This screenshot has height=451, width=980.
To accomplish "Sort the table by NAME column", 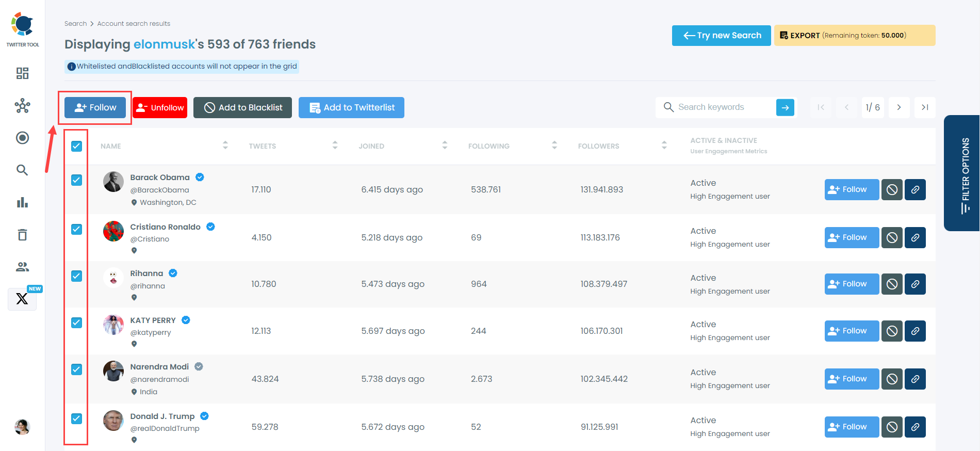I will [x=225, y=146].
